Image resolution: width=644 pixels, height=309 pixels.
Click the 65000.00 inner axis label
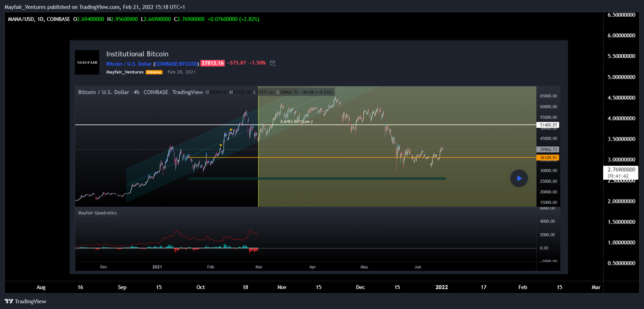click(x=548, y=96)
